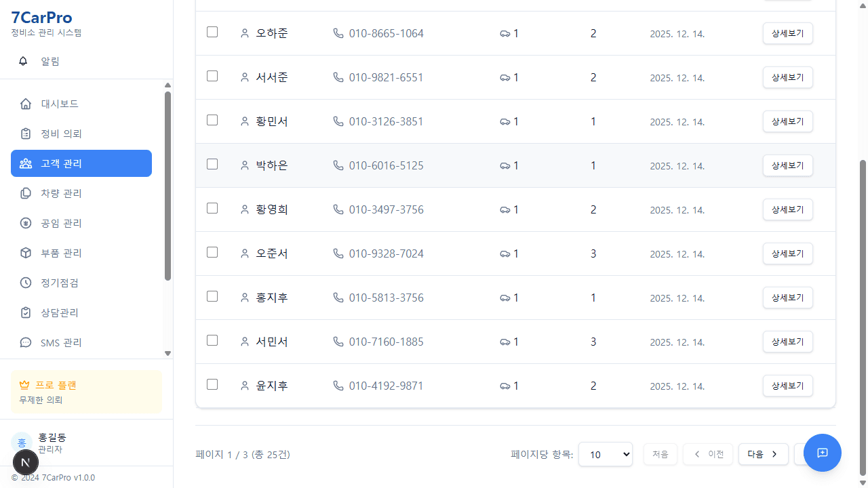Viewport: 868px width, 488px height.
Task: Click the 차량 관리 vehicle management icon
Action: point(25,193)
